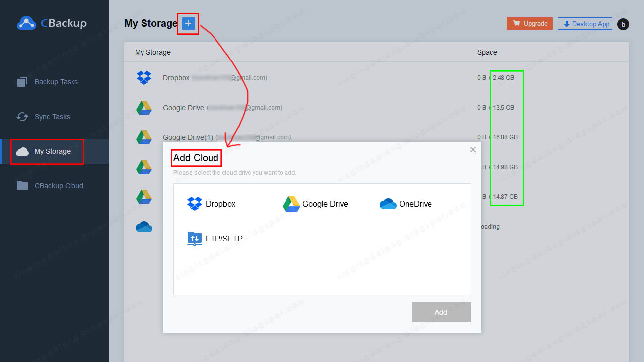Click the OneDrive icon in storage list
644x362 pixels.
pos(144,227)
